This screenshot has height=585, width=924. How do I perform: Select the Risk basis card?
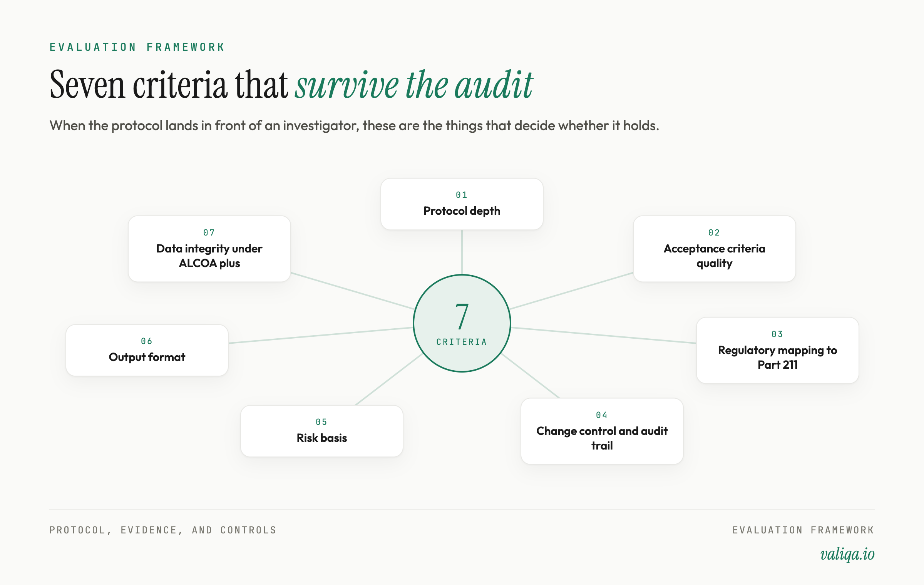pyautogui.click(x=321, y=431)
